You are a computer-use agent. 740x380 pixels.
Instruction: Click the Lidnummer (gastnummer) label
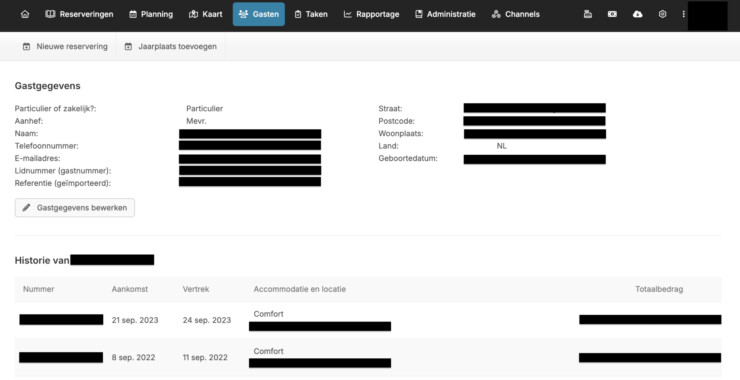click(x=63, y=171)
